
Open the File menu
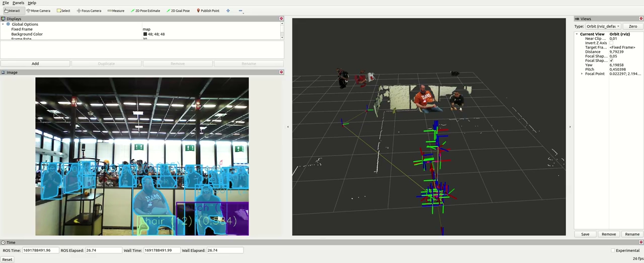point(6,3)
